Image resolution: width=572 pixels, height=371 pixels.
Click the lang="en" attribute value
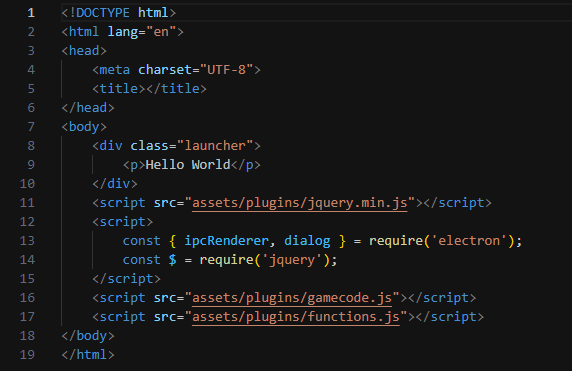click(x=161, y=32)
